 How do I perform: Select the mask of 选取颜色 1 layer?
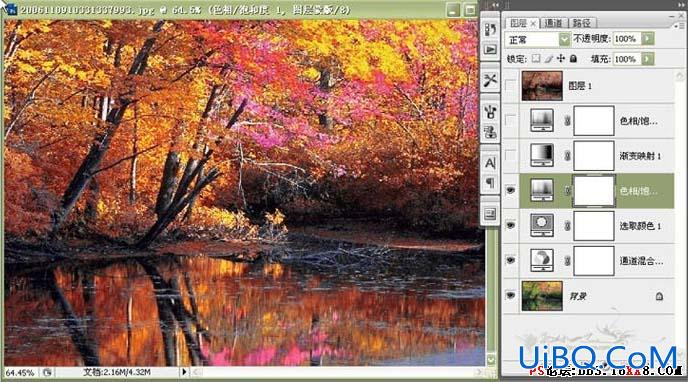(594, 225)
